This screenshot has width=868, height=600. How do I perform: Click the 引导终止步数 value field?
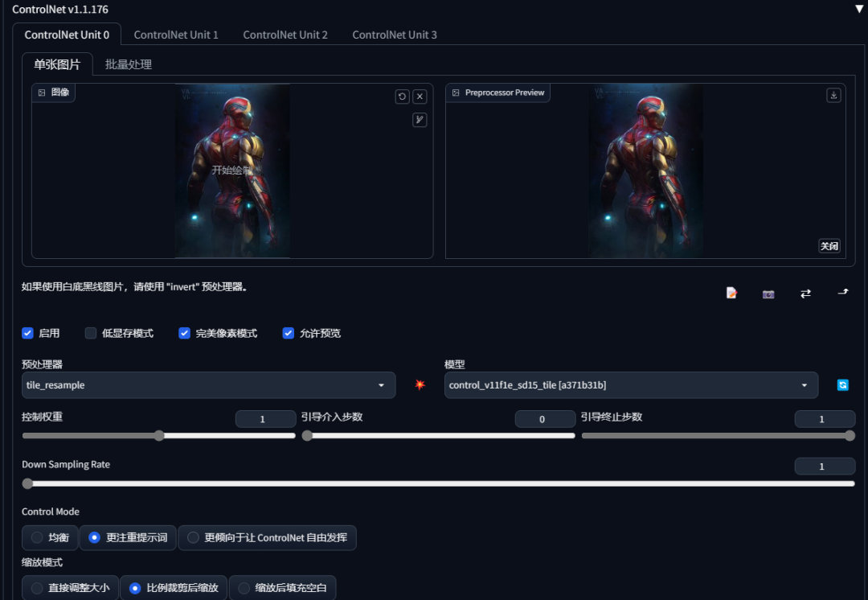point(825,419)
